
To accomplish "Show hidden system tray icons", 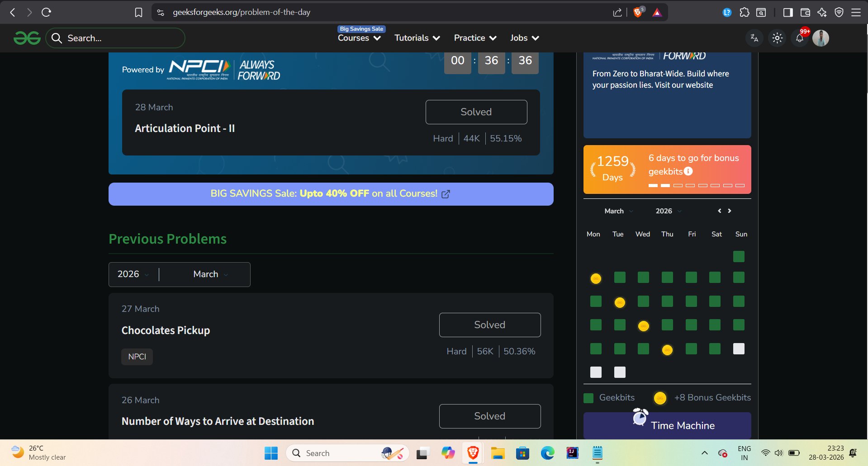I will [x=704, y=453].
